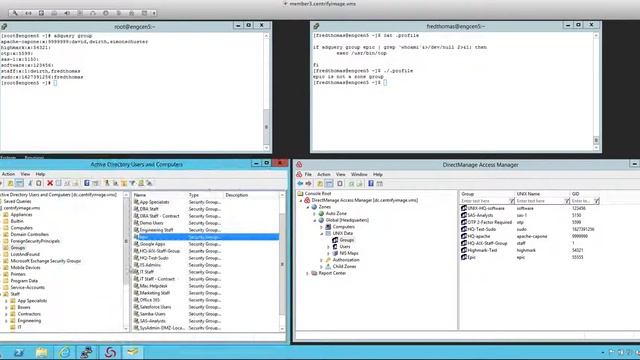Open Window menu in DirectManage Access Manager

tap(359, 174)
